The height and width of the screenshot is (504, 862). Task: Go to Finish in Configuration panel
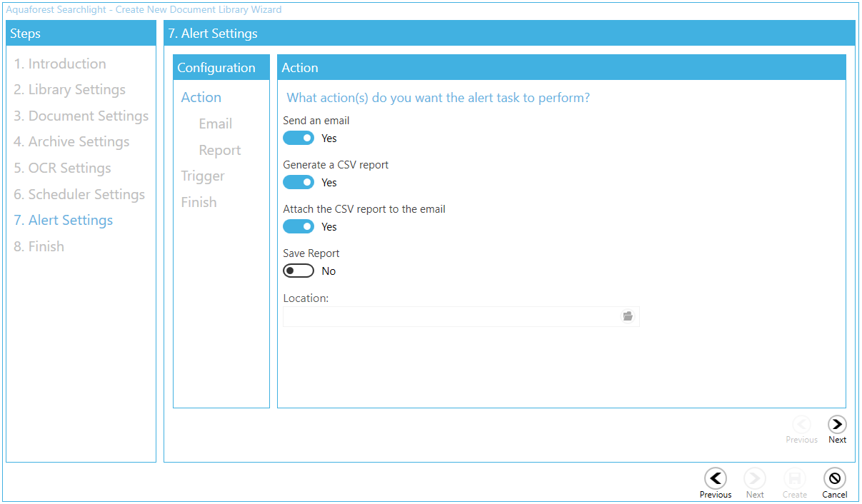click(199, 202)
